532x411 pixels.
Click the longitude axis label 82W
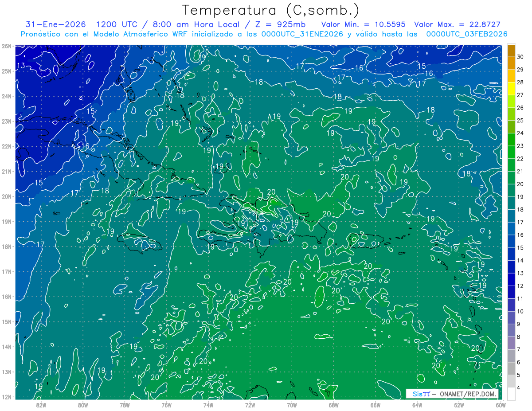point(41,405)
